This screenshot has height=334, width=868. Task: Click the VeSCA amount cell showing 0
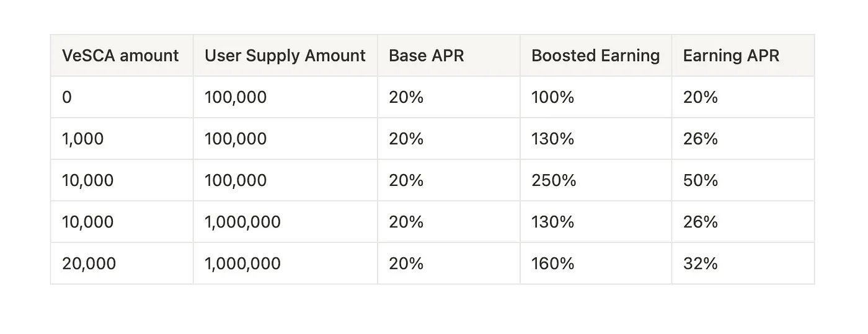click(67, 97)
